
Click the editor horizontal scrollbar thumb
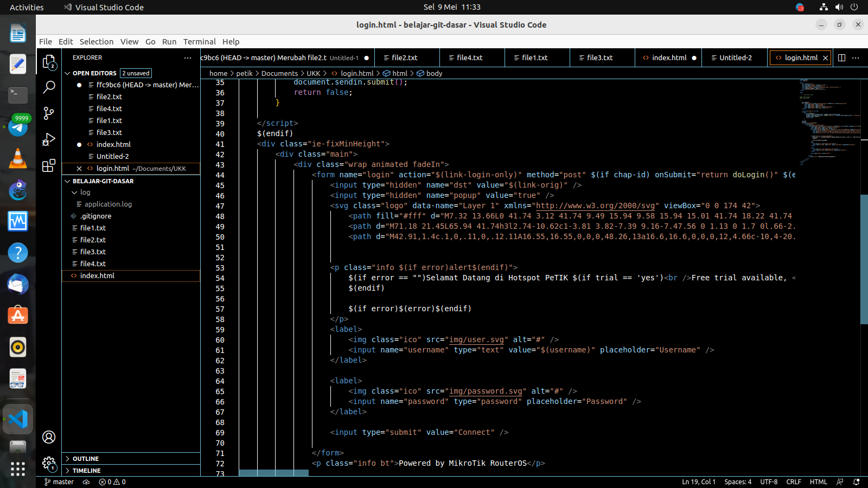click(x=273, y=473)
